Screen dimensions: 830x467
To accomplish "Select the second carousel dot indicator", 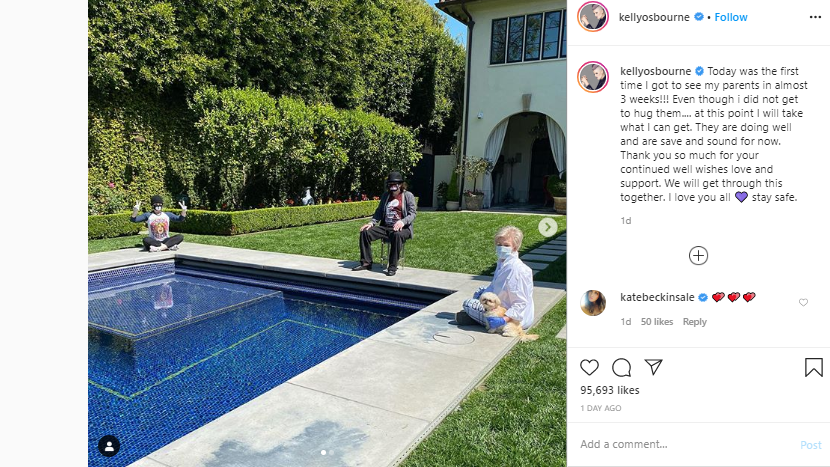I will tap(332, 452).
